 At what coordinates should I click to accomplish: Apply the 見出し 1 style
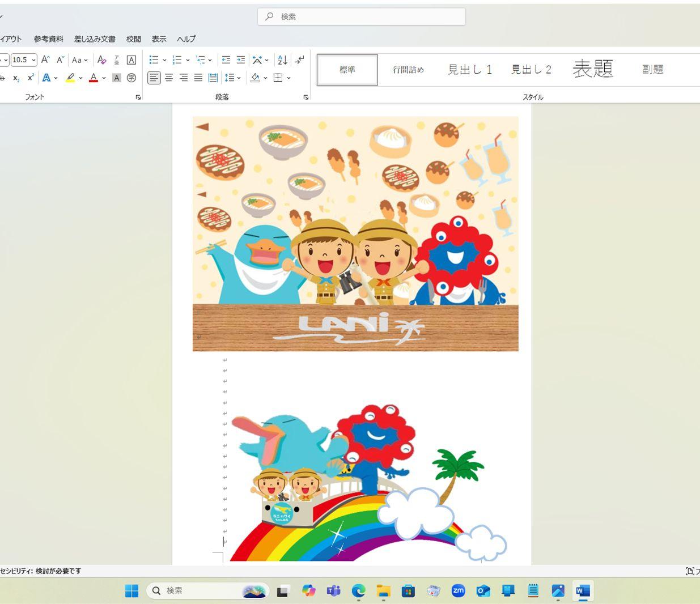pyautogui.click(x=469, y=70)
